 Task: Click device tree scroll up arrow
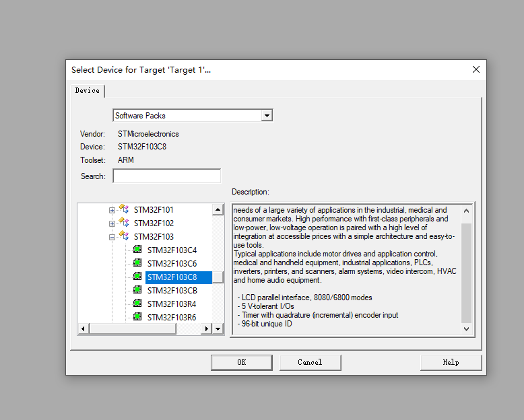(x=218, y=210)
